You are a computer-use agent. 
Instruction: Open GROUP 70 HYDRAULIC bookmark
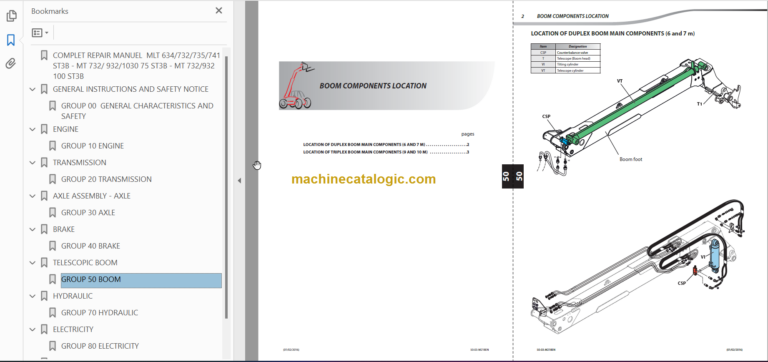coord(99,313)
